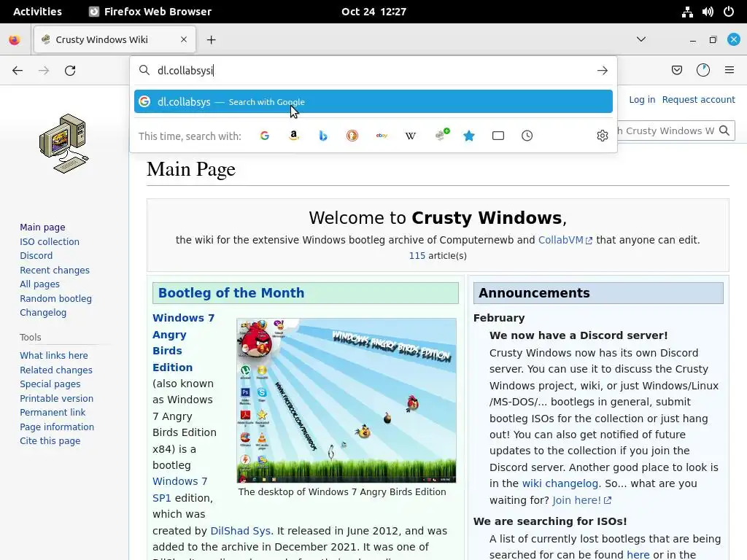Viewport: 747px width, 560px height.
Task: Close the Crusty Windows Wiki tab
Action: coord(183,39)
